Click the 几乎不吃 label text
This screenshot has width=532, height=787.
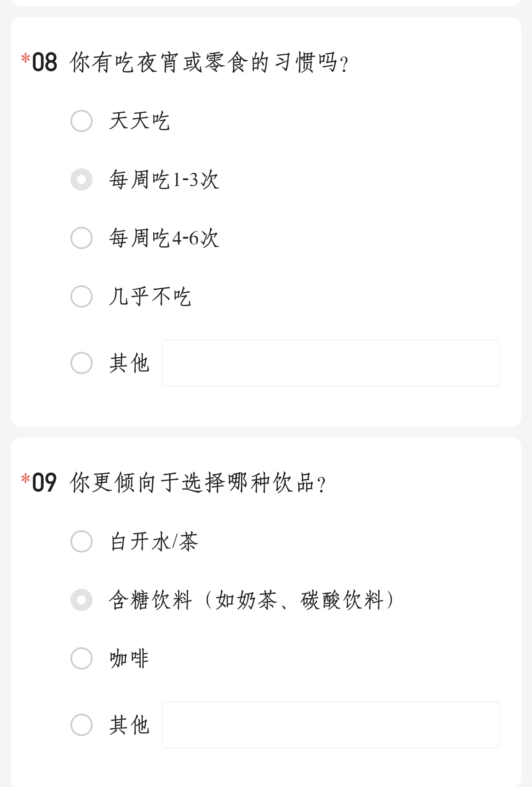pyautogui.click(x=150, y=296)
